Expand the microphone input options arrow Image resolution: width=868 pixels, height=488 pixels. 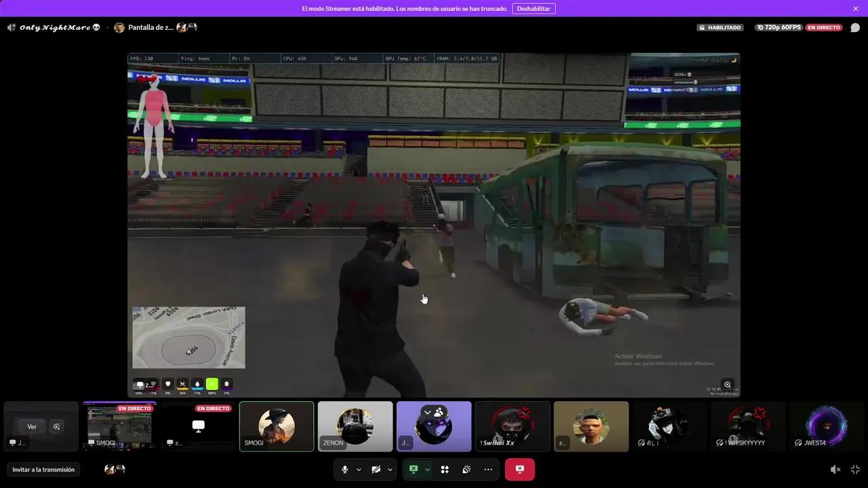359,470
